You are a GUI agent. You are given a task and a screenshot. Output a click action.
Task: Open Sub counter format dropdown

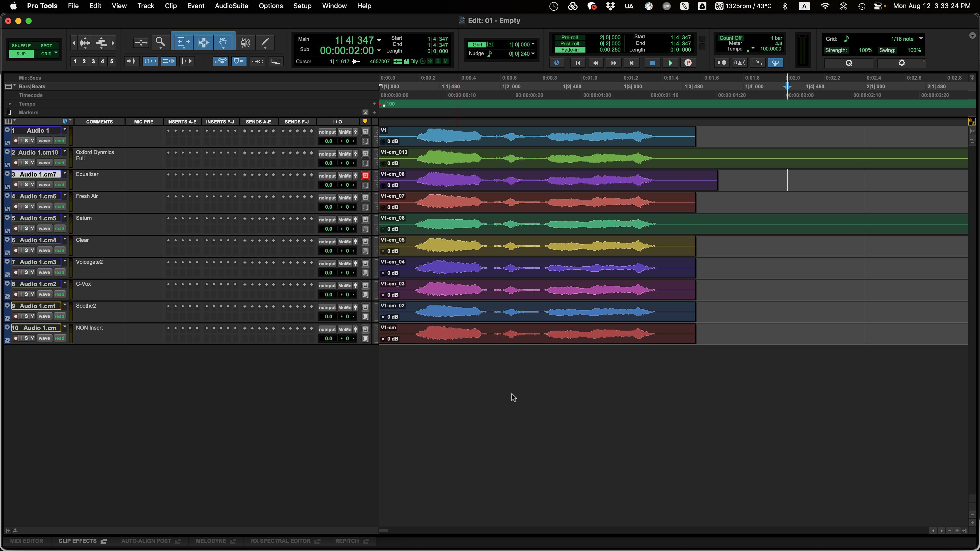[379, 51]
